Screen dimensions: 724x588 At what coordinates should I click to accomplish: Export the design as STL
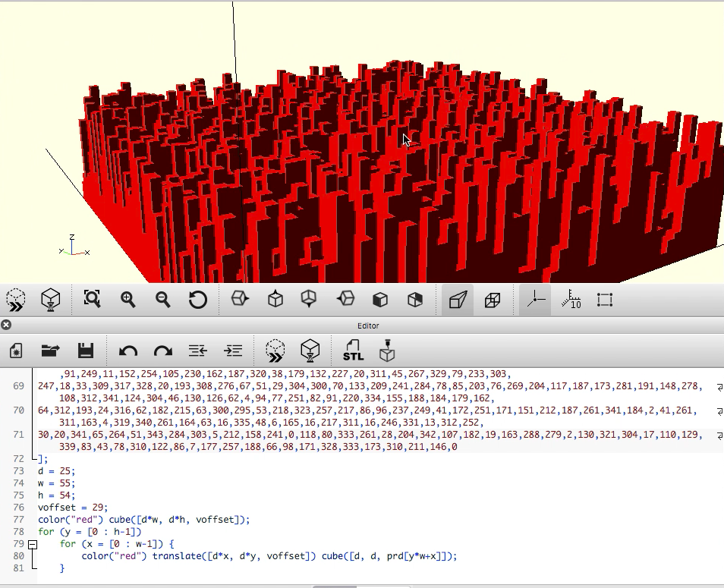(353, 351)
